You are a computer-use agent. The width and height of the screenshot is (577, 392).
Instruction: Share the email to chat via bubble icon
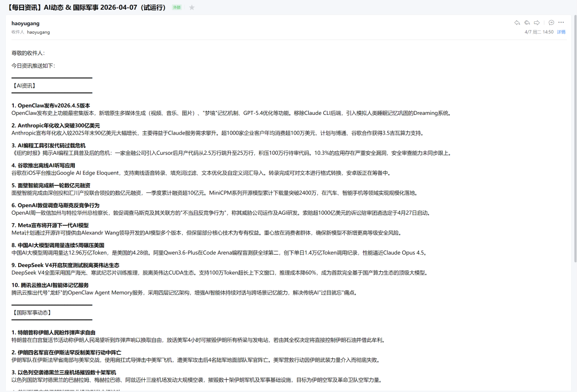point(551,23)
